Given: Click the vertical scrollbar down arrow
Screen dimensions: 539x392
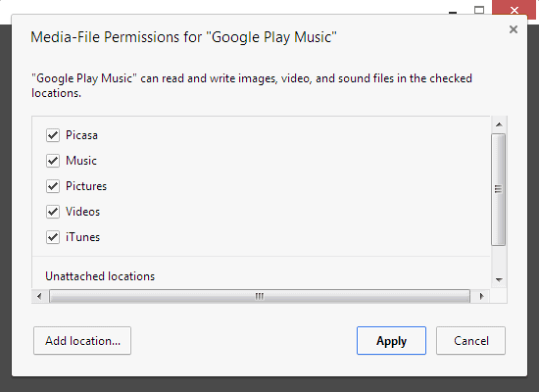Looking at the screenshot, I should tap(499, 280).
